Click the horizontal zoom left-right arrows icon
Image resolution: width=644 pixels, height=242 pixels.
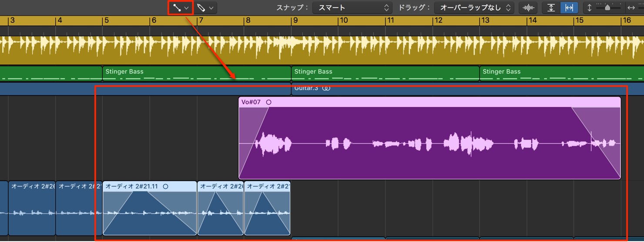click(x=631, y=7)
